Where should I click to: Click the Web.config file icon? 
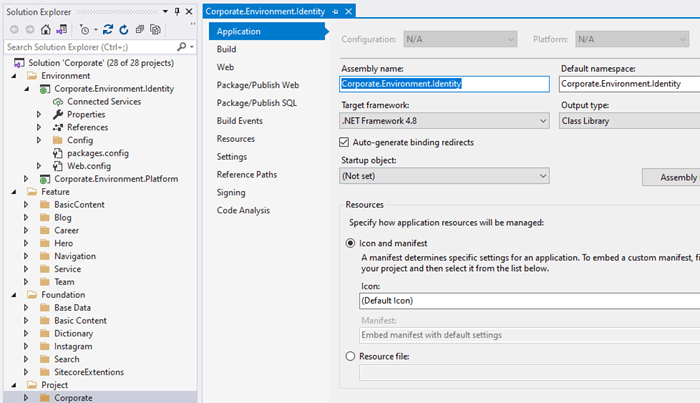click(58, 166)
